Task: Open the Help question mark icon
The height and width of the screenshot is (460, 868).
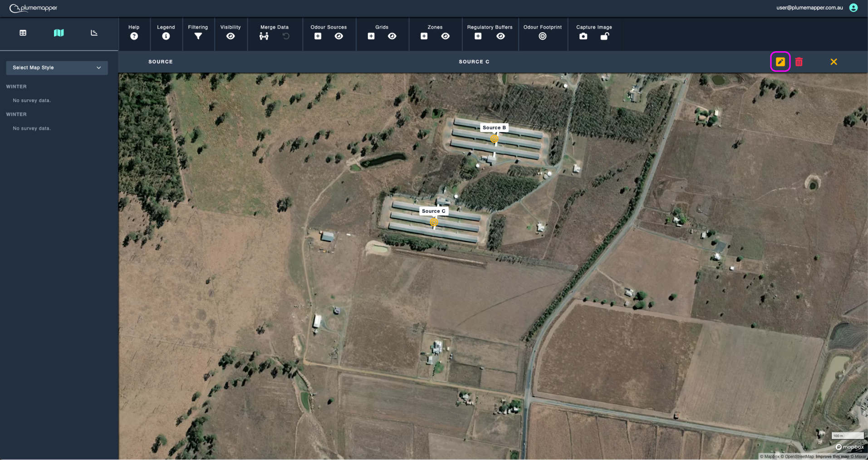Action: click(x=134, y=36)
